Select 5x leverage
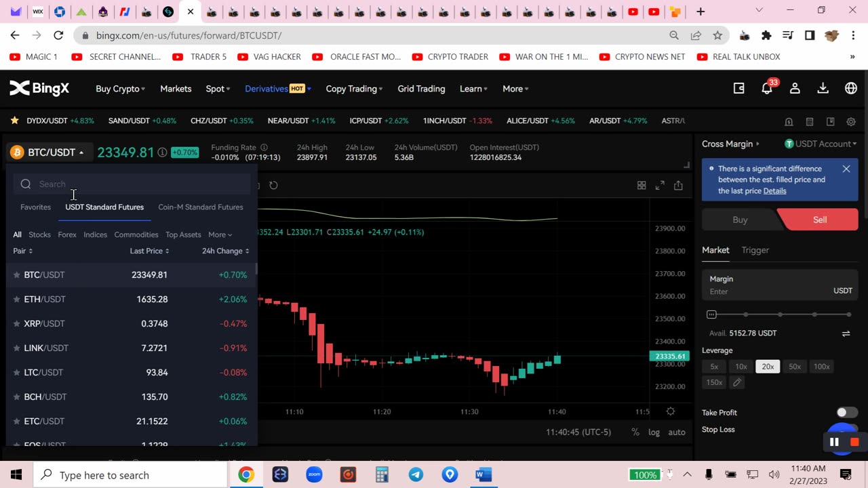868x488 pixels. coord(714,367)
